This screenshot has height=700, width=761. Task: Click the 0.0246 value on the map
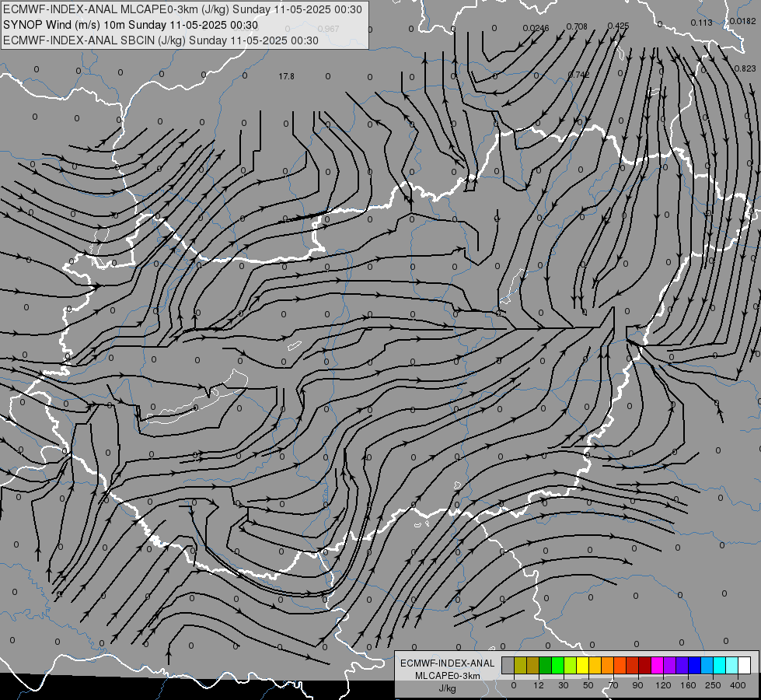click(x=536, y=28)
